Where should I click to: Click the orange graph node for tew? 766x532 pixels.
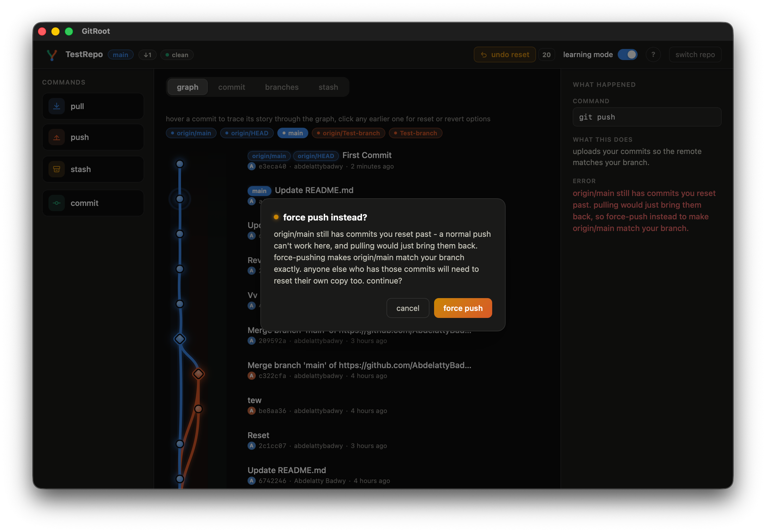(198, 409)
